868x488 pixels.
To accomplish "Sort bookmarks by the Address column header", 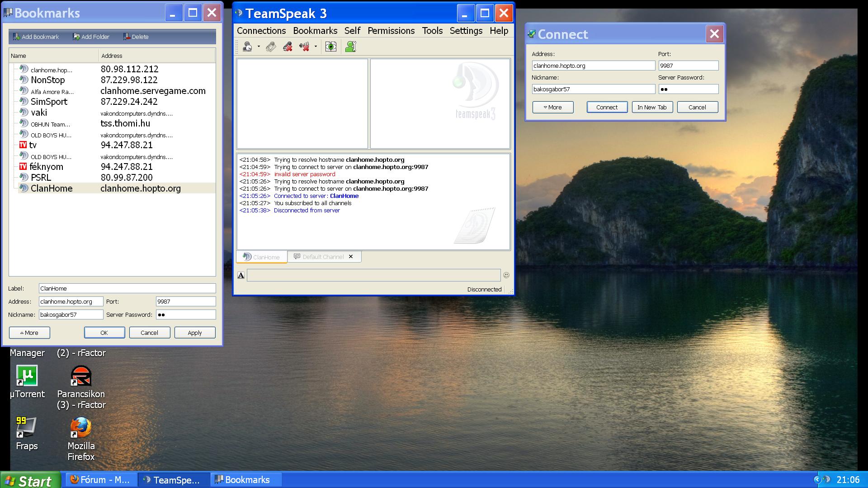I will 157,56.
